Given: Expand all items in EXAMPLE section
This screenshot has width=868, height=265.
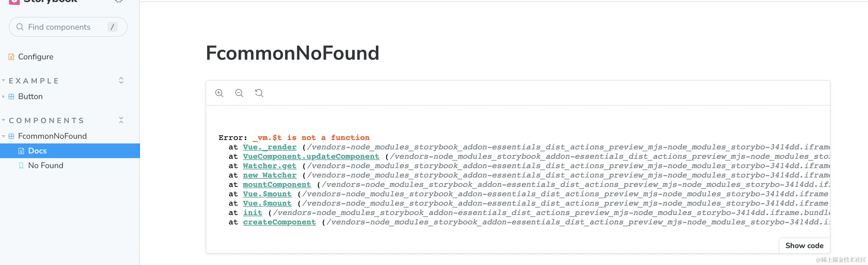Looking at the screenshot, I should click(121, 81).
